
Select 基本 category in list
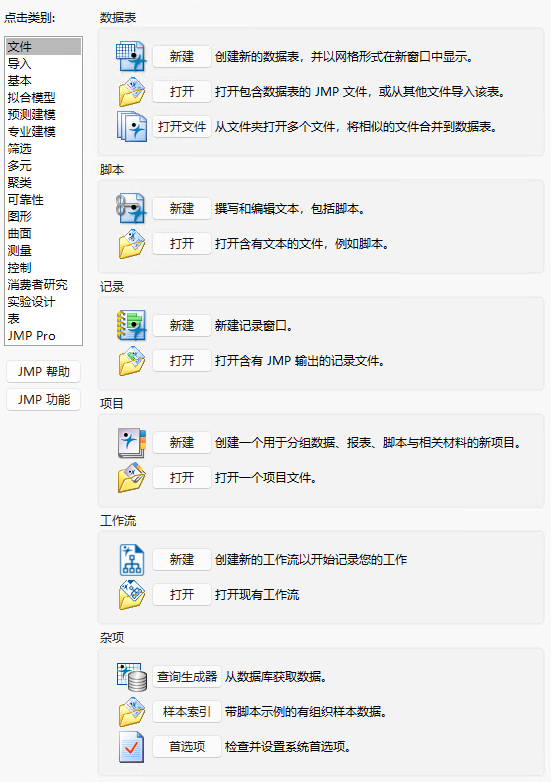coord(43,81)
